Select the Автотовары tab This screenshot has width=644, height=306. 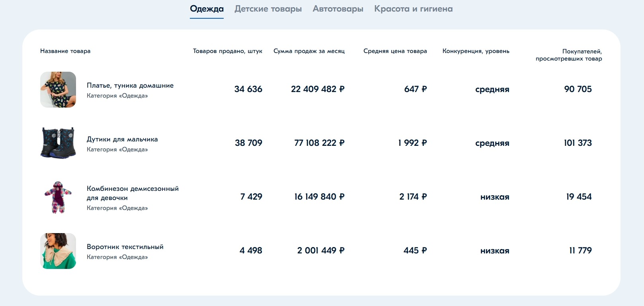click(338, 9)
